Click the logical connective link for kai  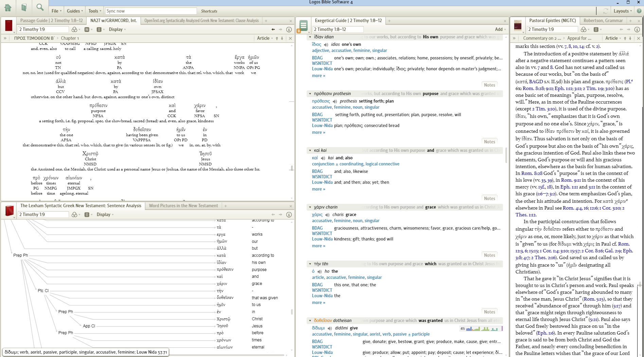382,164
